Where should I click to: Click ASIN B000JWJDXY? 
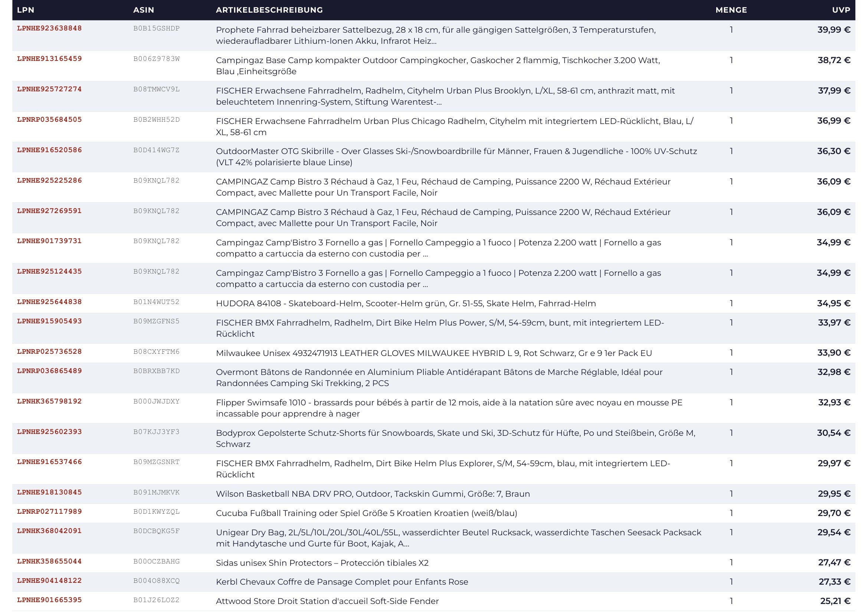tap(156, 401)
